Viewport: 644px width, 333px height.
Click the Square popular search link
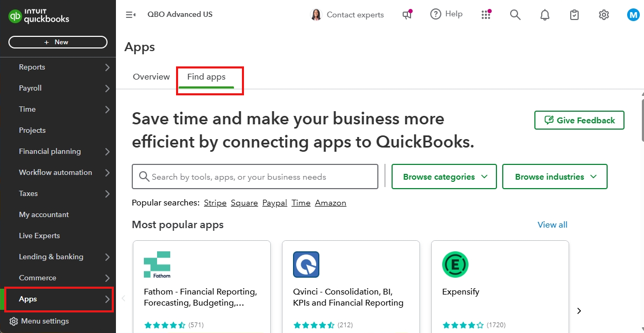245,203
